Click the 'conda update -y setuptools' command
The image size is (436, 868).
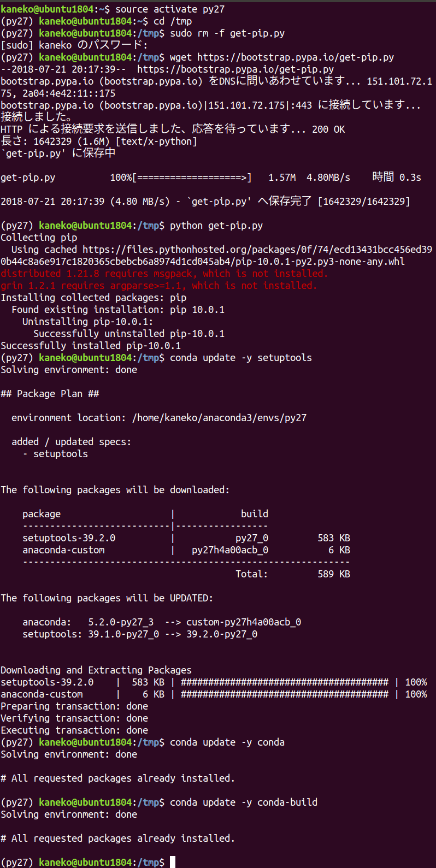pyautogui.click(x=241, y=358)
